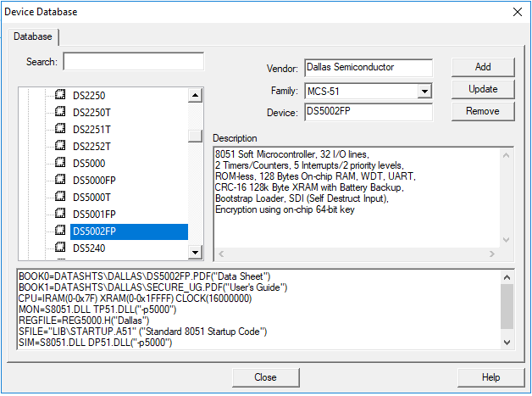The width and height of the screenshot is (532, 396).
Task: Click the chip icon beside DS5240
Action: pos(60,248)
